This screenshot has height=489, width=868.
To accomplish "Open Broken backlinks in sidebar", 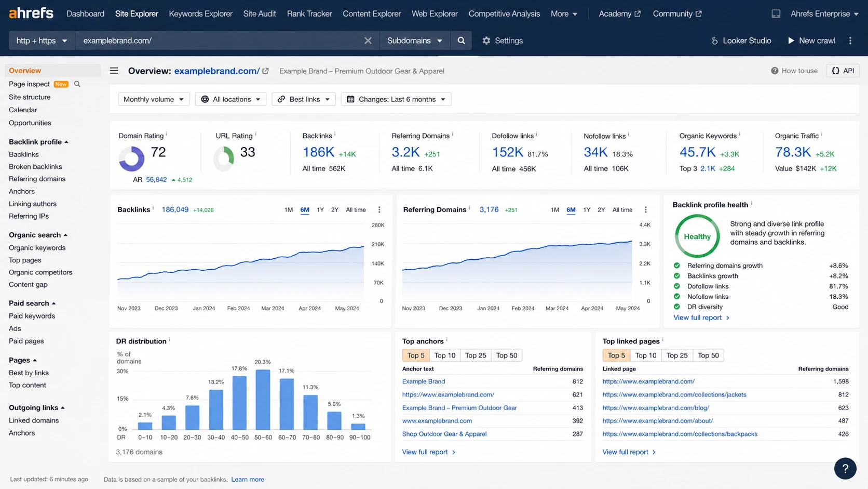I will coord(35,167).
